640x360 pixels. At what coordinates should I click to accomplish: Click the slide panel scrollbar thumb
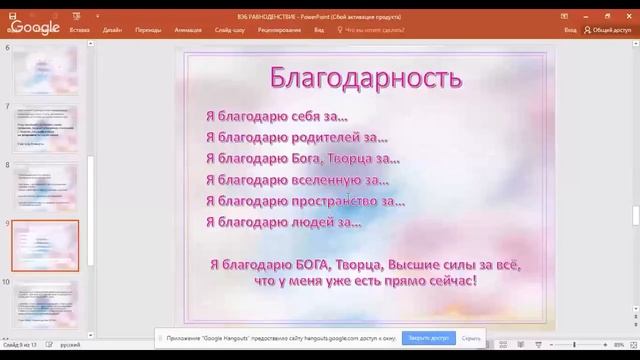tap(91, 210)
